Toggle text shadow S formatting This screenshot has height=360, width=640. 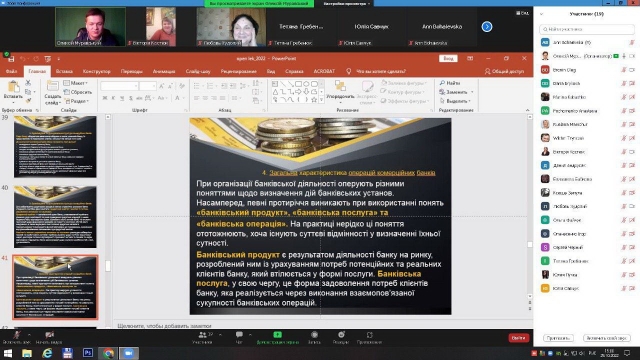[x=131, y=98]
